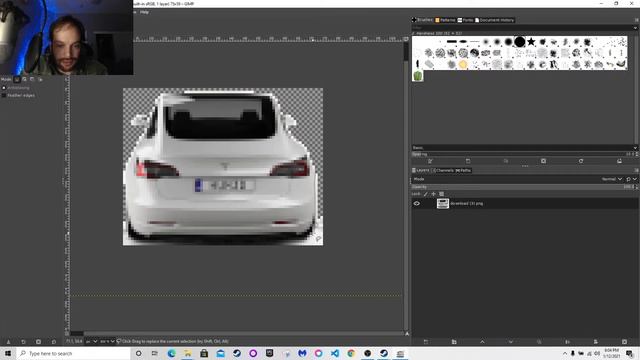640x360 pixels.
Task: Open Brushes dock tab configuration menu
Action: 636,20
